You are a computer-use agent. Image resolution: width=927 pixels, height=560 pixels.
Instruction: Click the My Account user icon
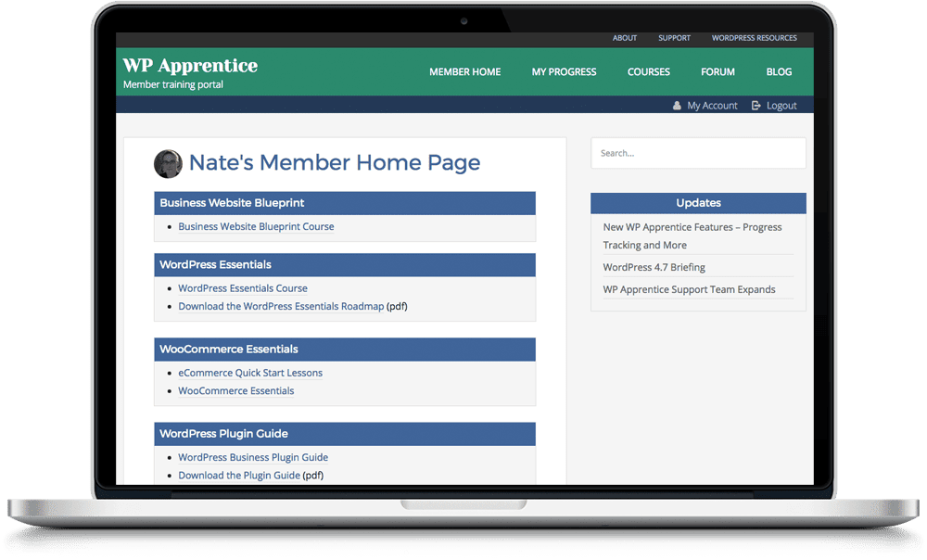(677, 106)
